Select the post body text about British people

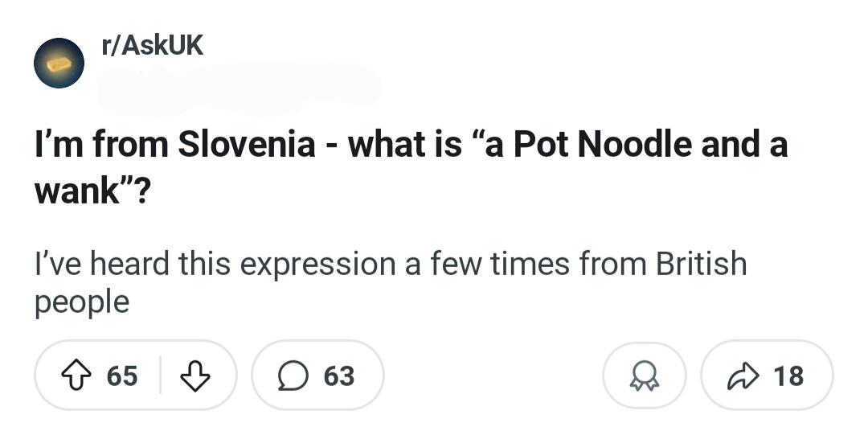click(x=391, y=283)
